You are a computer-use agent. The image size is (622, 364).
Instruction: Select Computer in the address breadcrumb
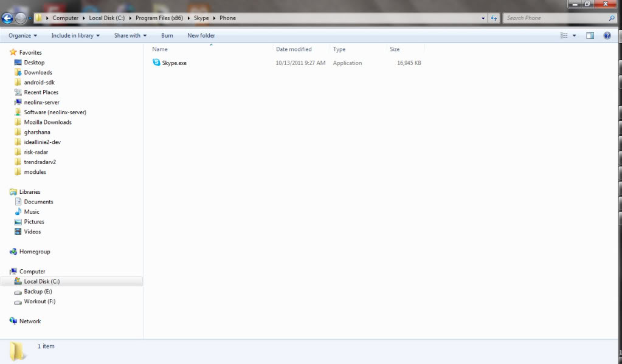[66, 18]
